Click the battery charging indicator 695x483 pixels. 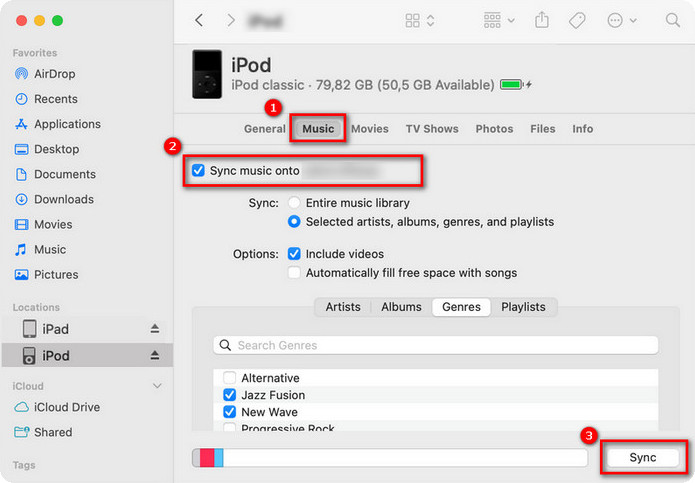click(515, 84)
